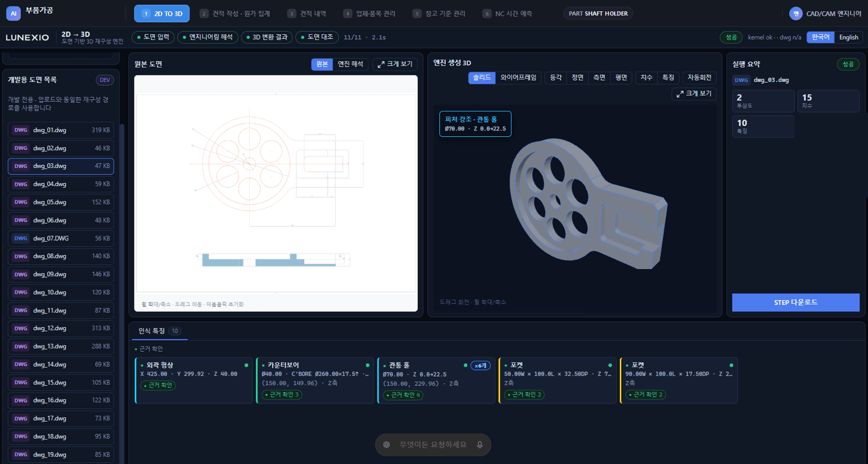Enable 와이어프레임 render mode
This screenshot has width=868, height=464.
coord(518,78)
